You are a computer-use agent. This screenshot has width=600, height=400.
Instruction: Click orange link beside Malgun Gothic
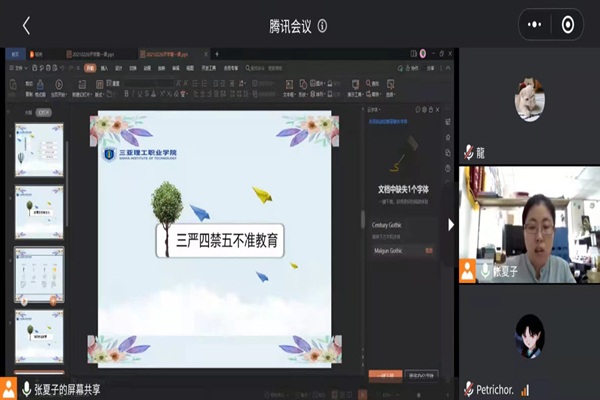[x=429, y=251]
